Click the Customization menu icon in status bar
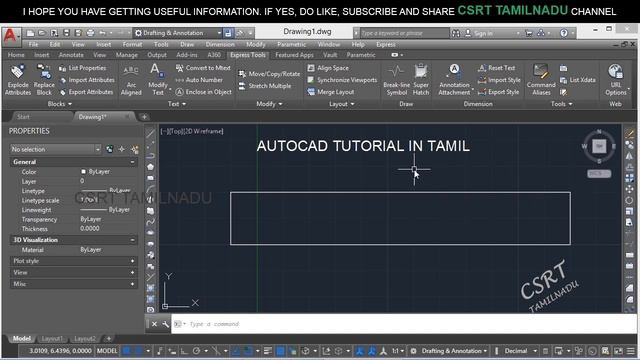 tap(631, 351)
